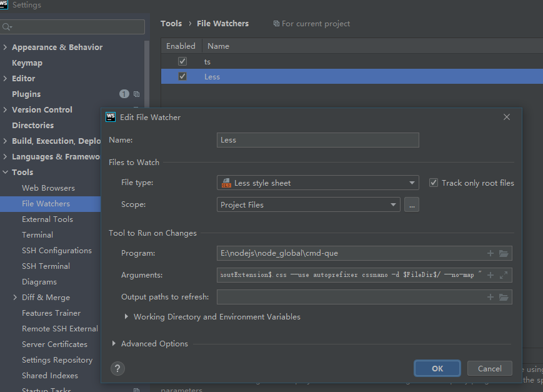Click the search magnifier icon in Settings
This screenshot has width=543, height=392.
7,27
